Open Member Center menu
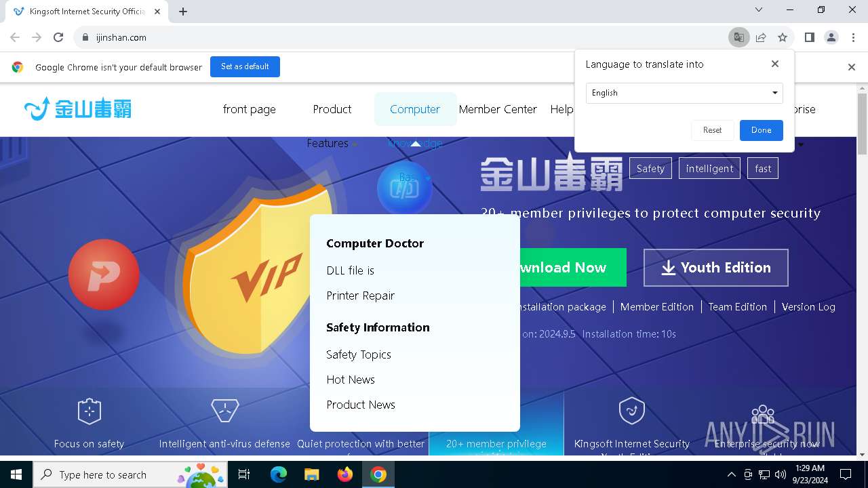 pos(498,109)
